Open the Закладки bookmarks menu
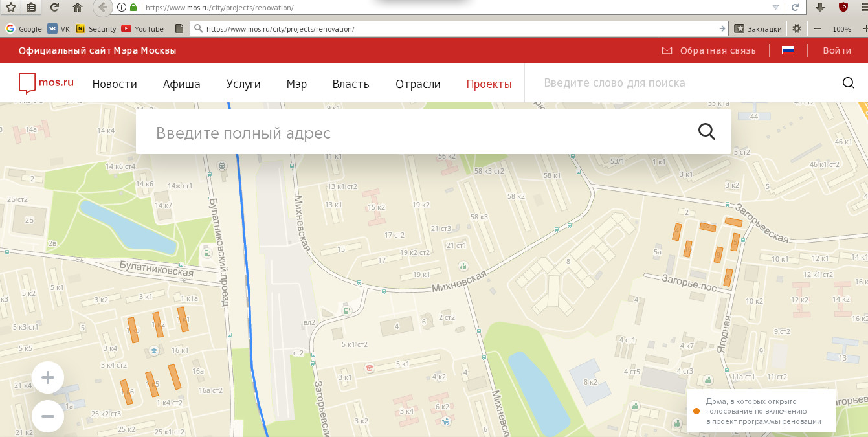 pyautogui.click(x=759, y=29)
